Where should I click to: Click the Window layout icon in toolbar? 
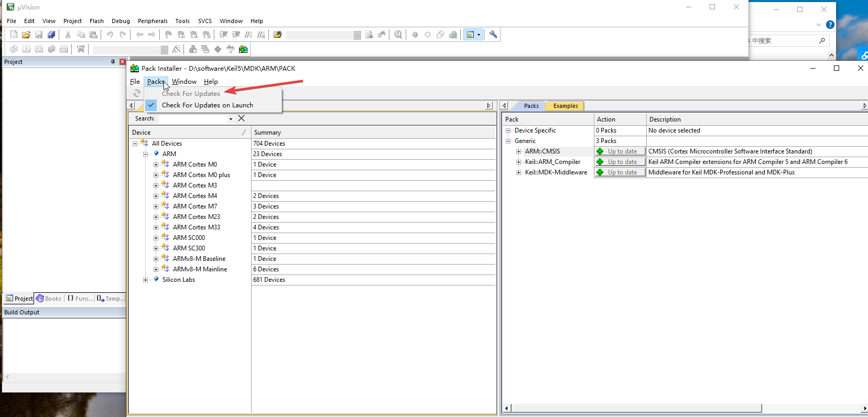(470, 35)
